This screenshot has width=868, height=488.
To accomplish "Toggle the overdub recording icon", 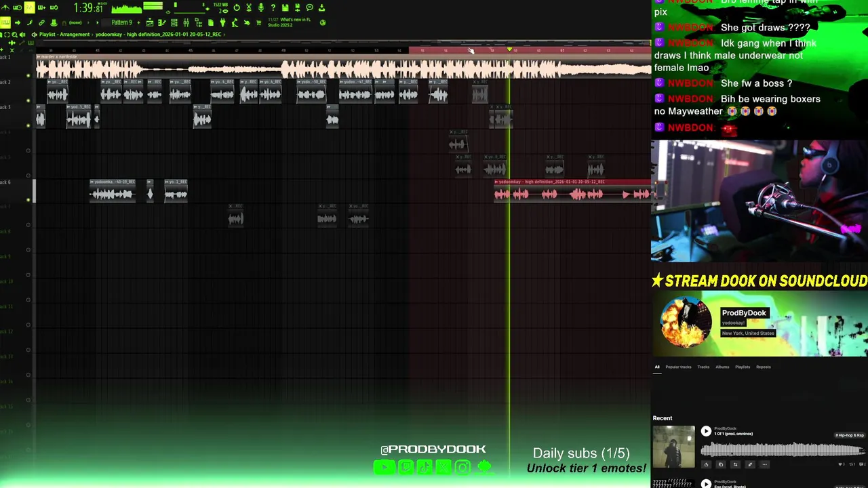I will [x=41, y=7].
